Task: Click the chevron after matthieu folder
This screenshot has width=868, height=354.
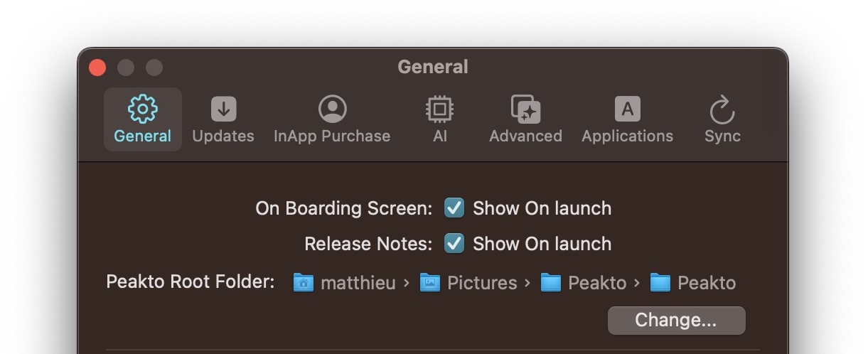Action: click(407, 283)
